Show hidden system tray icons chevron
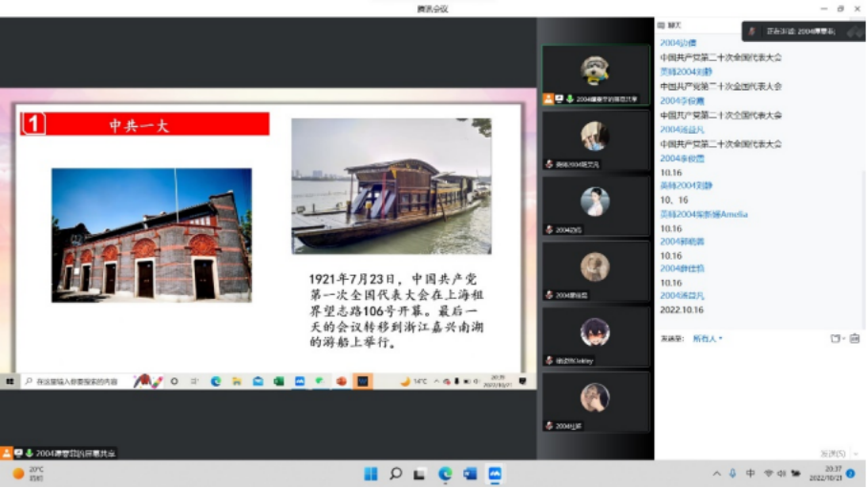868x488 pixels. (x=717, y=474)
